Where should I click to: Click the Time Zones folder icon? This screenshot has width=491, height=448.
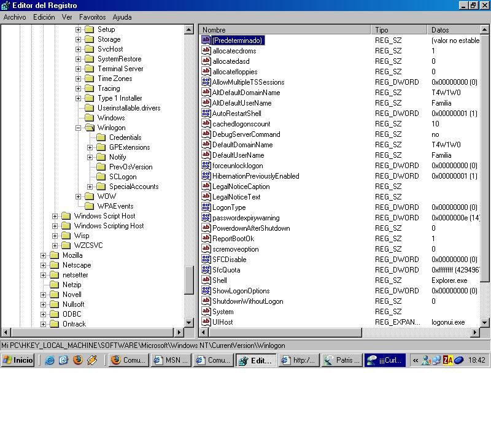pyautogui.click(x=90, y=79)
